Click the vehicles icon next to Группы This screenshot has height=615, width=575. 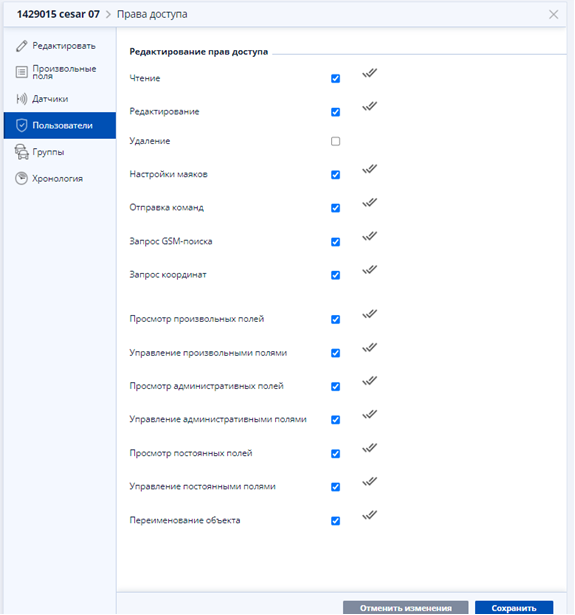coord(22,152)
